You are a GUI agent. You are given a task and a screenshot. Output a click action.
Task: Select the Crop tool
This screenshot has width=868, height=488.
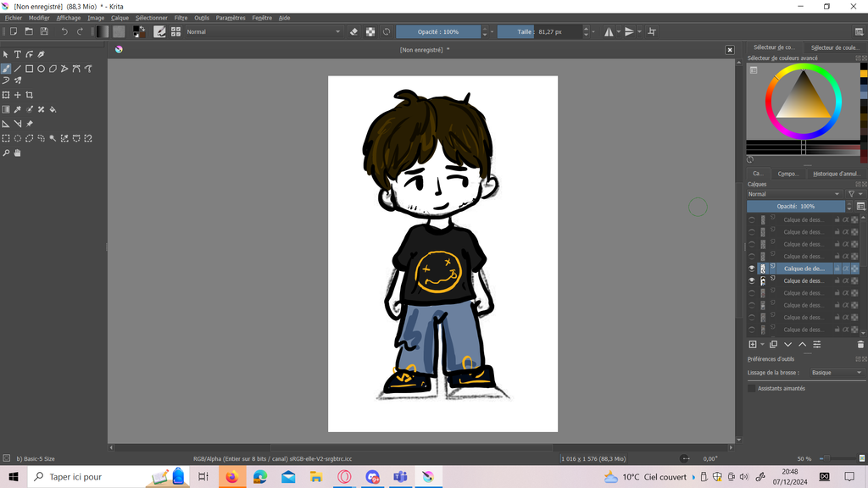[30, 95]
